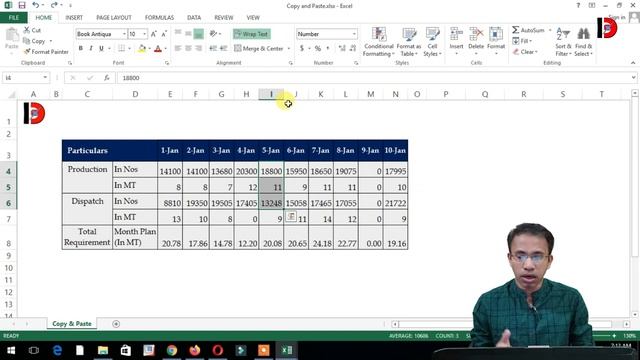Select the Format Painter brush
Viewport: 640px width, 360px height.
point(27,52)
